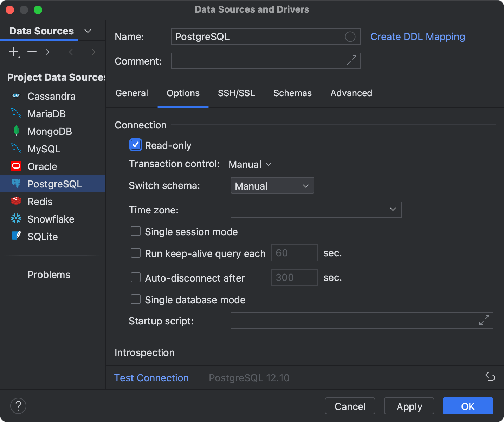Click the Test Connection link
This screenshot has height=422, width=504.
tap(151, 378)
